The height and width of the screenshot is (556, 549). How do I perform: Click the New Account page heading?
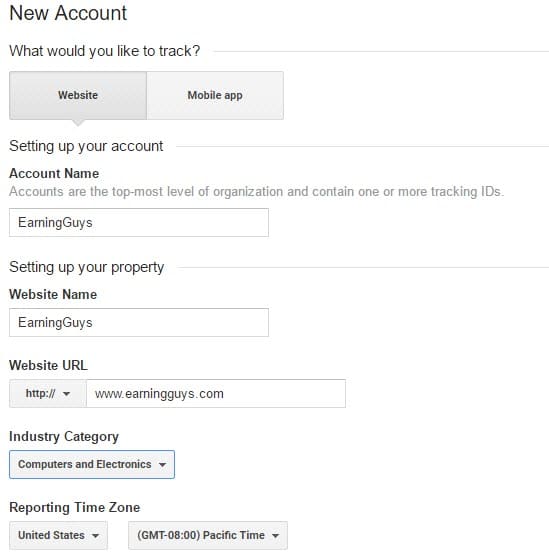point(68,13)
